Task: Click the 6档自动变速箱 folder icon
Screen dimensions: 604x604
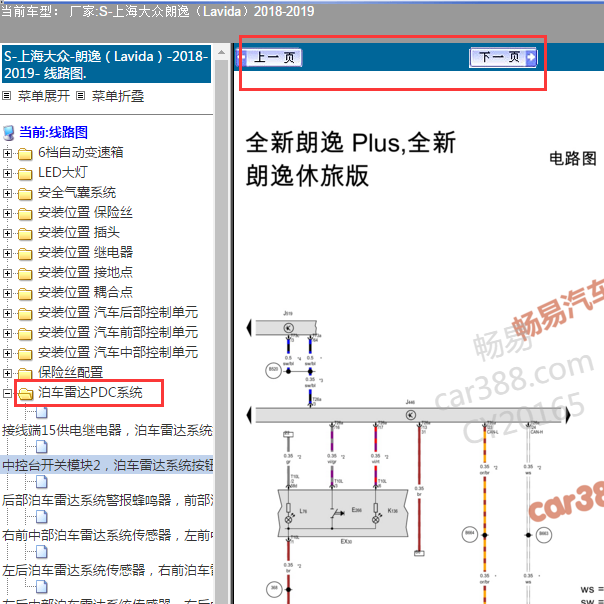Action: coord(25,154)
